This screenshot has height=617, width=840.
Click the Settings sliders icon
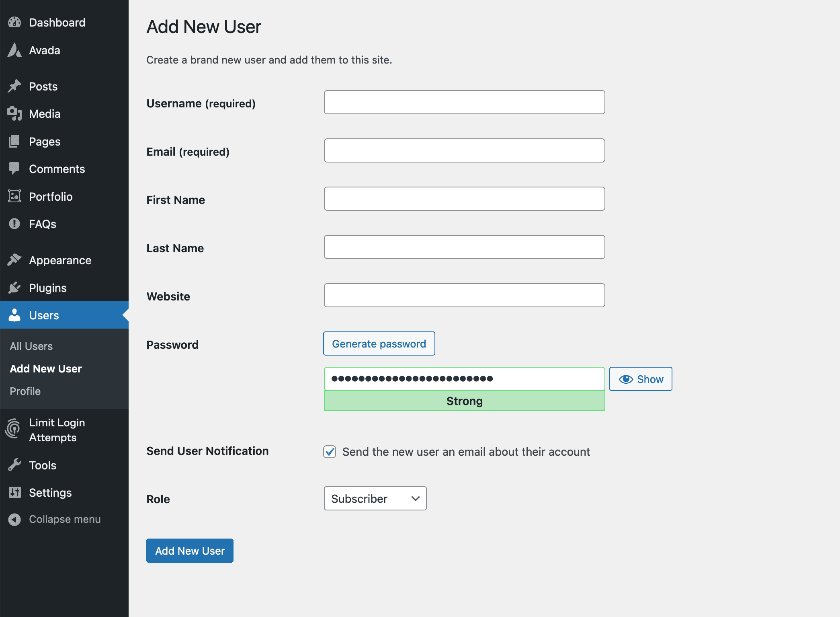click(x=14, y=492)
